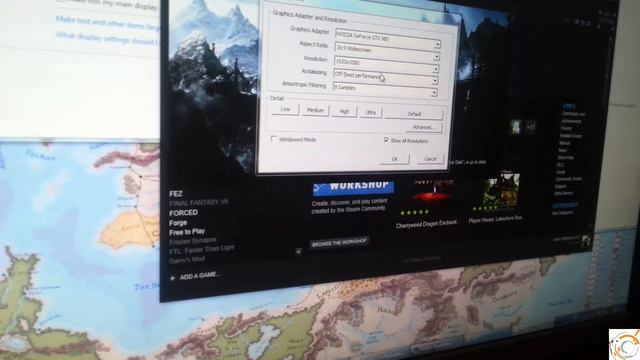The image size is (640, 360).
Task: Open the Manual link
Action: tap(564, 143)
